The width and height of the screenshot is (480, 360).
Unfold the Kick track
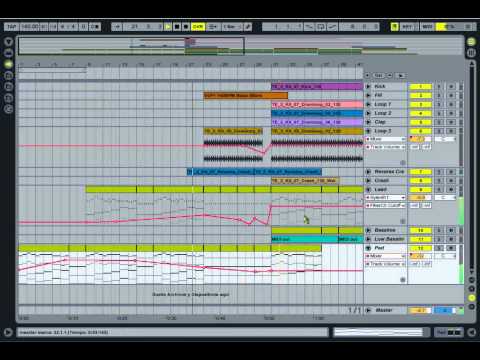tap(368, 87)
